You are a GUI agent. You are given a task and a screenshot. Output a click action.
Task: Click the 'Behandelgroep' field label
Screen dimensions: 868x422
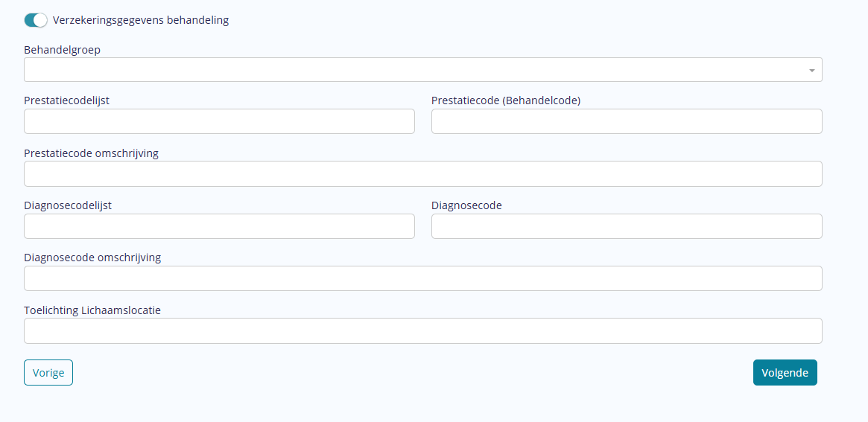(x=62, y=50)
